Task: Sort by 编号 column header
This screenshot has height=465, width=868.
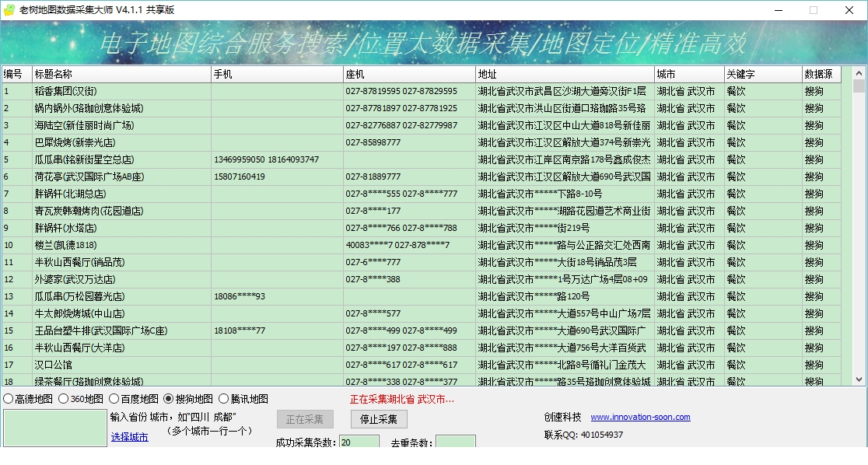Action: [16, 74]
